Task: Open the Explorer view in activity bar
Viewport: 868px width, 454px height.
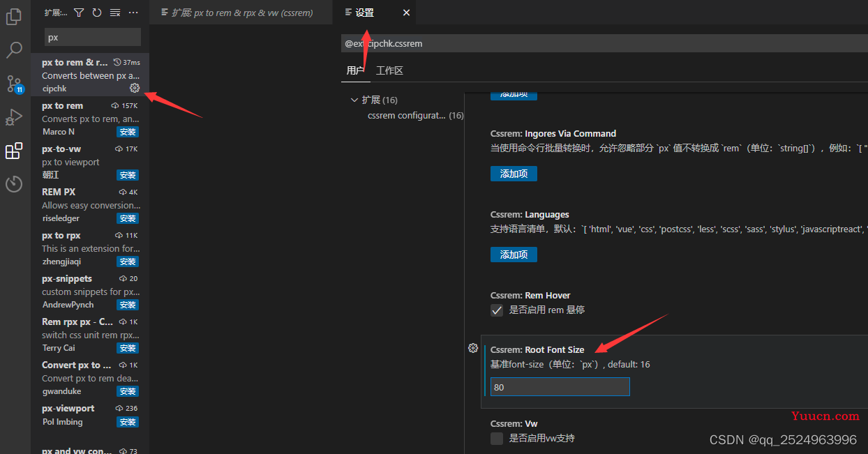Action: (14, 17)
